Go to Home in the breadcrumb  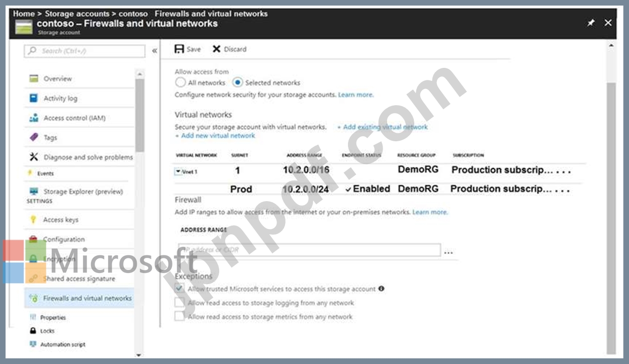coord(24,14)
